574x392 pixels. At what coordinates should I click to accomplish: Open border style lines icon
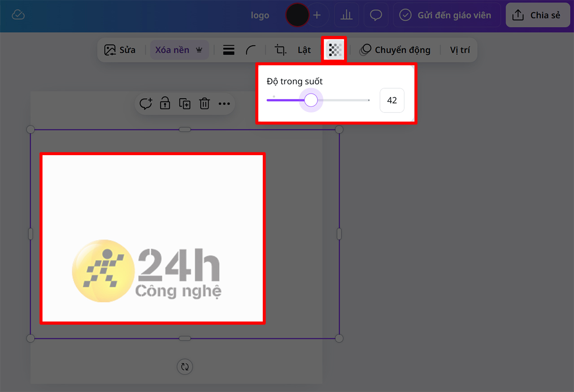[229, 50]
